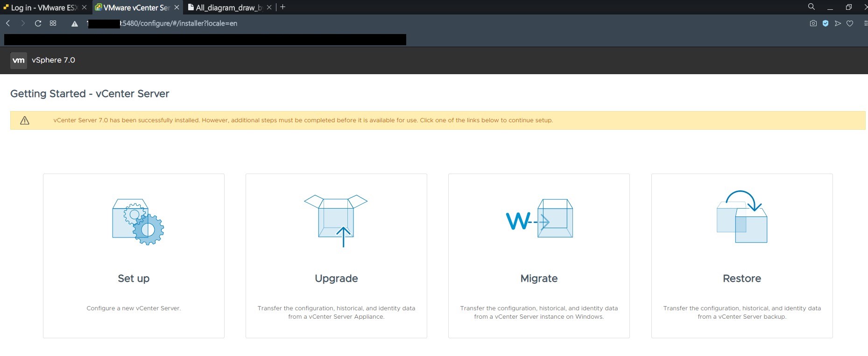The width and height of the screenshot is (868, 356).
Task: Open browser search tabs magnifier
Action: 812,7
